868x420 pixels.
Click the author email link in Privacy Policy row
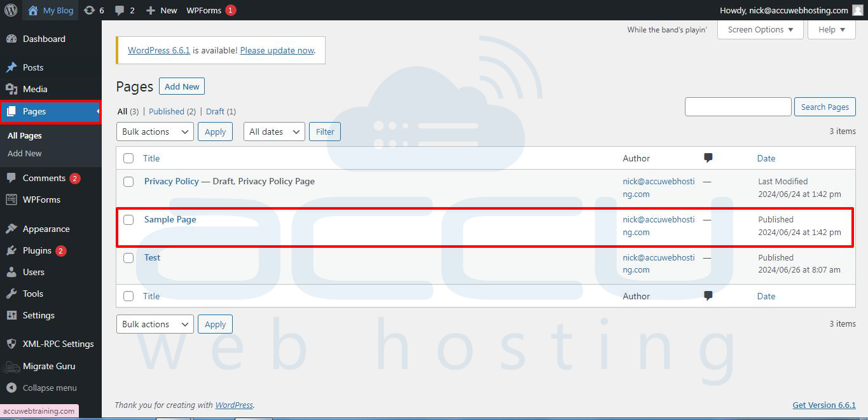(659, 187)
